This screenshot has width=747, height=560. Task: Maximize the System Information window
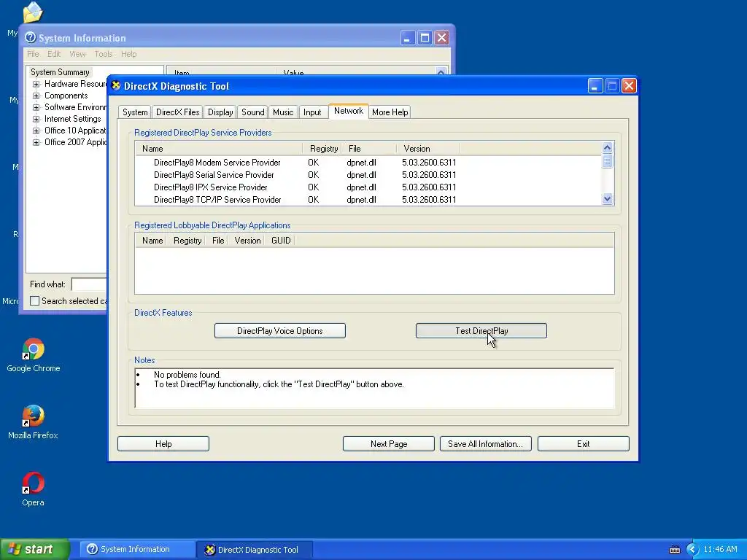click(425, 38)
